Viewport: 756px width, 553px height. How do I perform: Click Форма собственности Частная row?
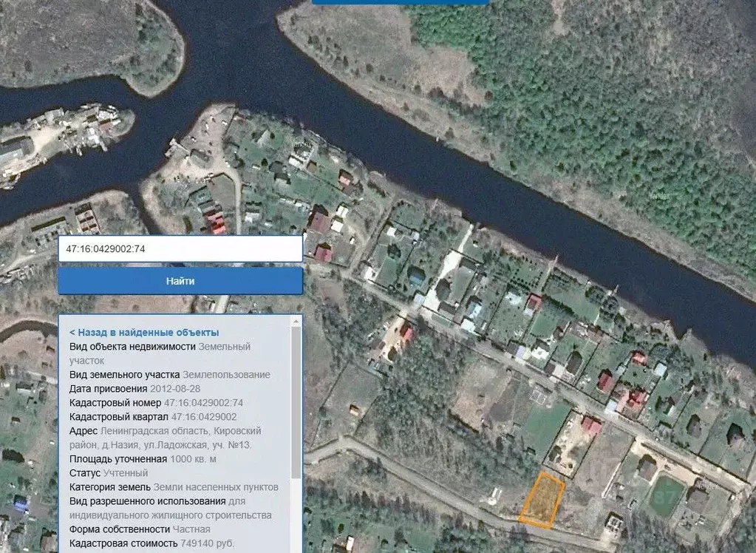[x=140, y=529]
